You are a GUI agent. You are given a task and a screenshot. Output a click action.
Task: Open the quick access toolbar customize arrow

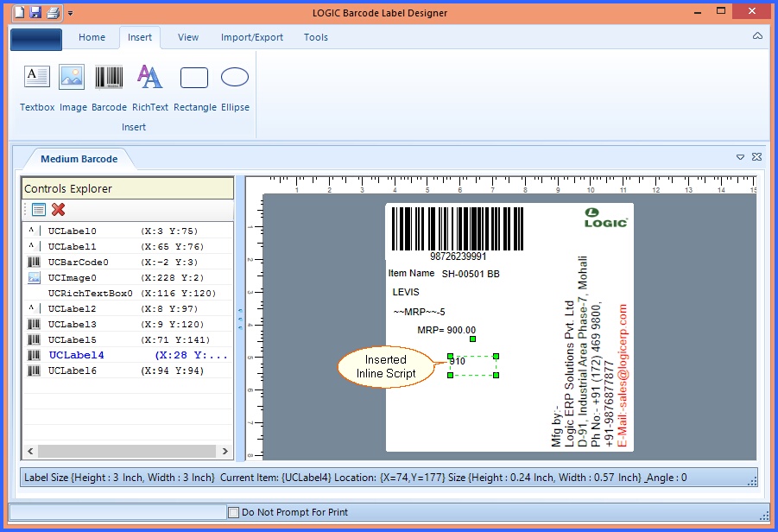71,14
